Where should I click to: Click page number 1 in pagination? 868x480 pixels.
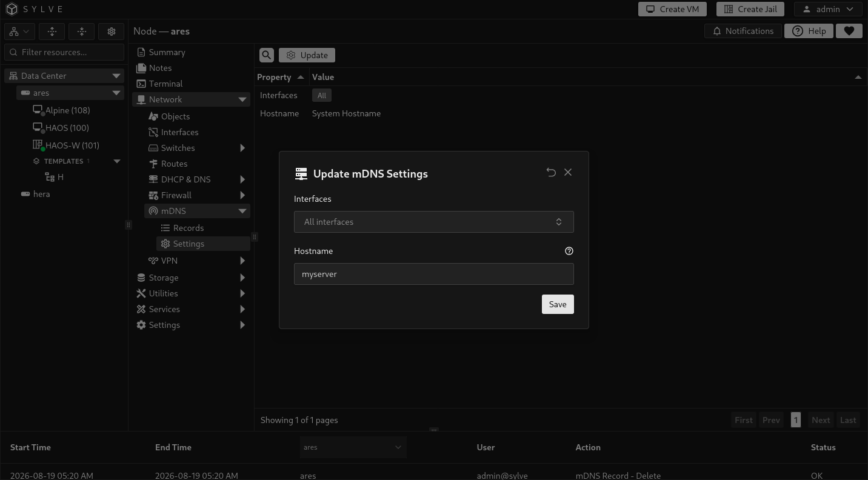tap(796, 420)
